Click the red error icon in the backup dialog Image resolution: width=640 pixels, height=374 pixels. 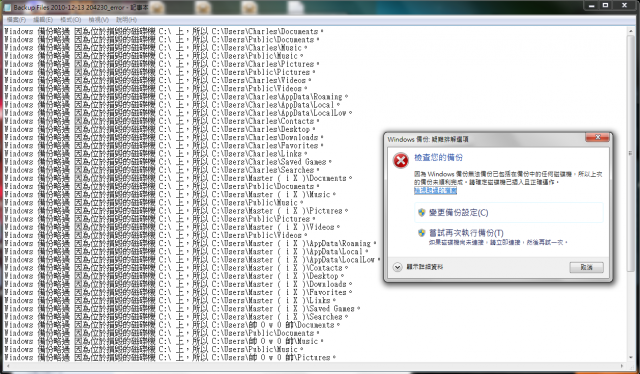401,160
